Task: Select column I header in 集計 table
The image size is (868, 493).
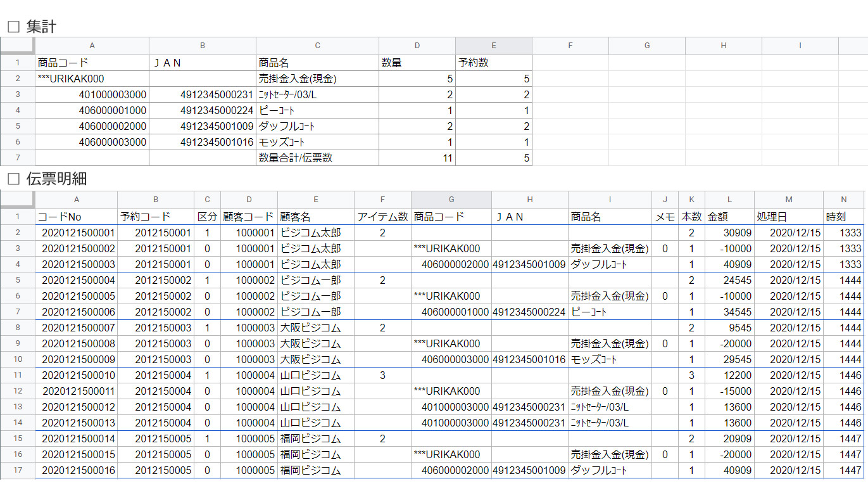Action: pyautogui.click(x=800, y=46)
